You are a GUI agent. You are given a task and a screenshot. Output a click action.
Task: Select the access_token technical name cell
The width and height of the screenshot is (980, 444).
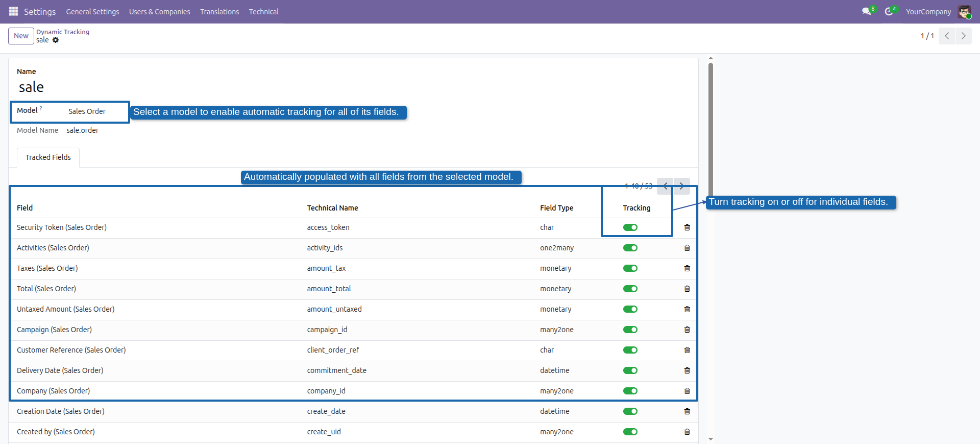coord(328,227)
